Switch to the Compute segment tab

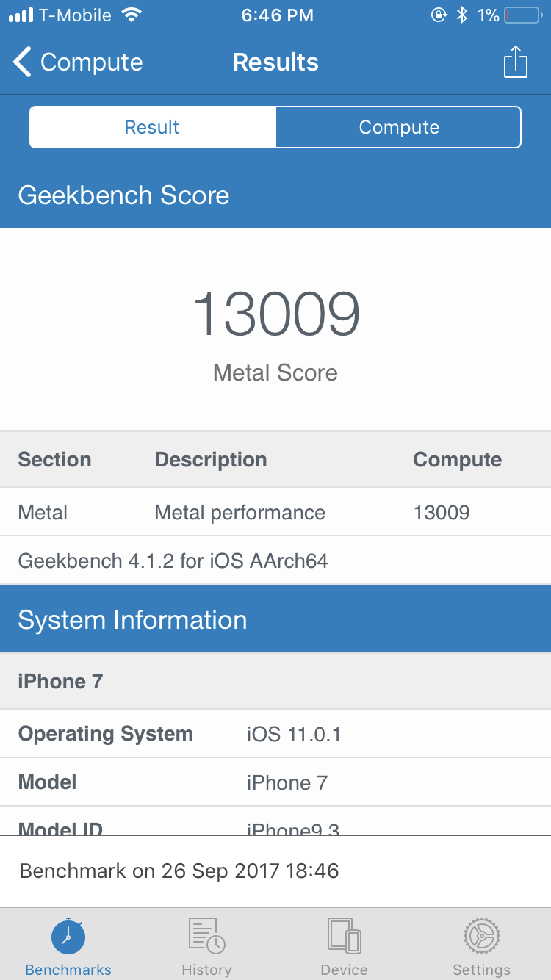(x=399, y=127)
